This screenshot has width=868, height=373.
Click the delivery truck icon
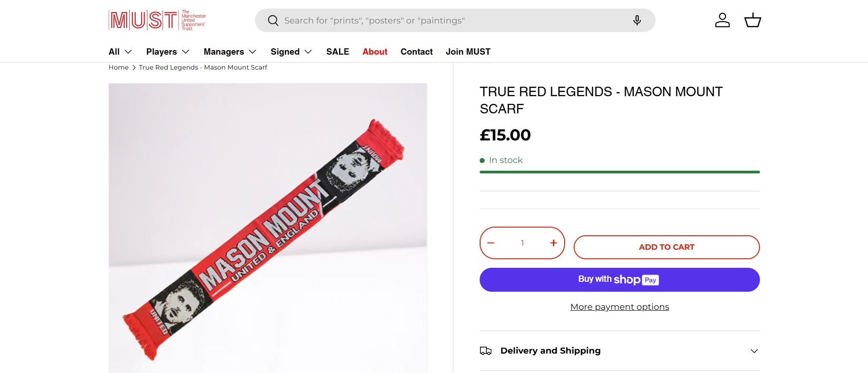pyautogui.click(x=486, y=351)
